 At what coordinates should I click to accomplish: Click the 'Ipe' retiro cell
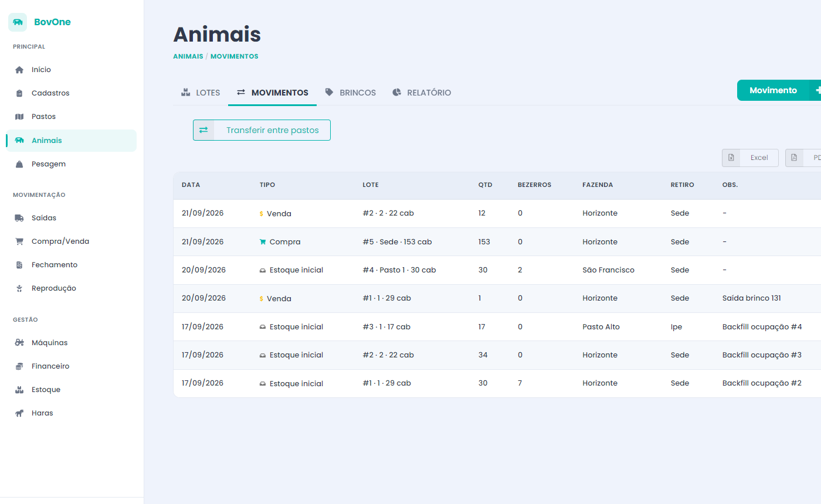point(677,327)
